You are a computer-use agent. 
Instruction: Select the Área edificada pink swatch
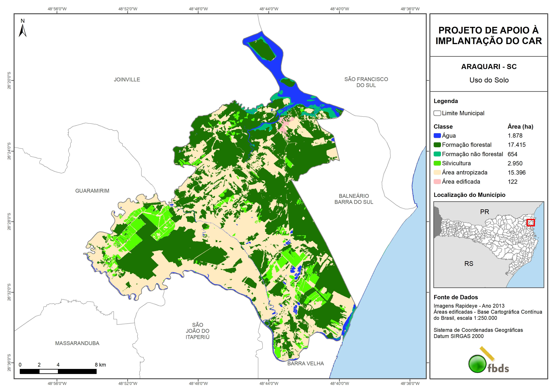[437, 182]
